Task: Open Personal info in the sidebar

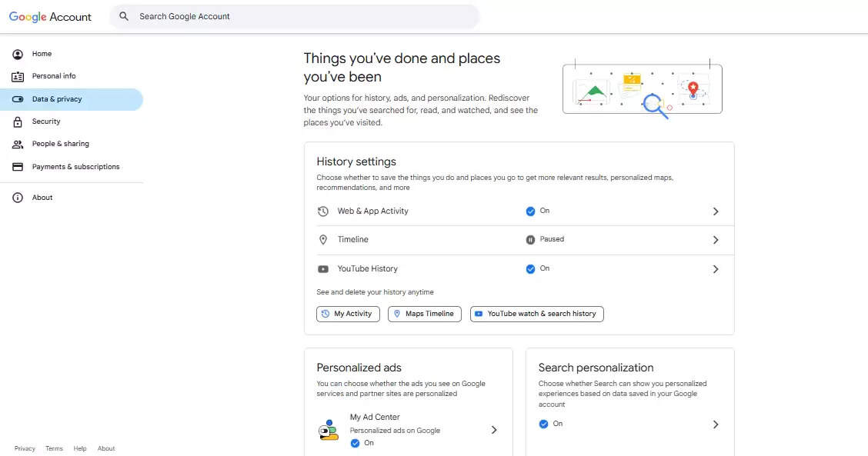Action: click(x=54, y=76)
